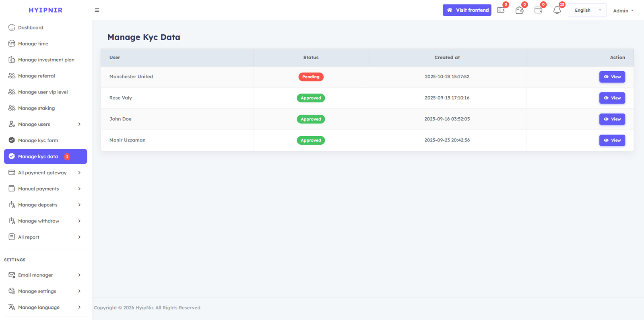Image resolution: width=644 pixels, height=320 pixels.
Task: Click the All payment gateway card icon
Action: (x=12, y=172)
